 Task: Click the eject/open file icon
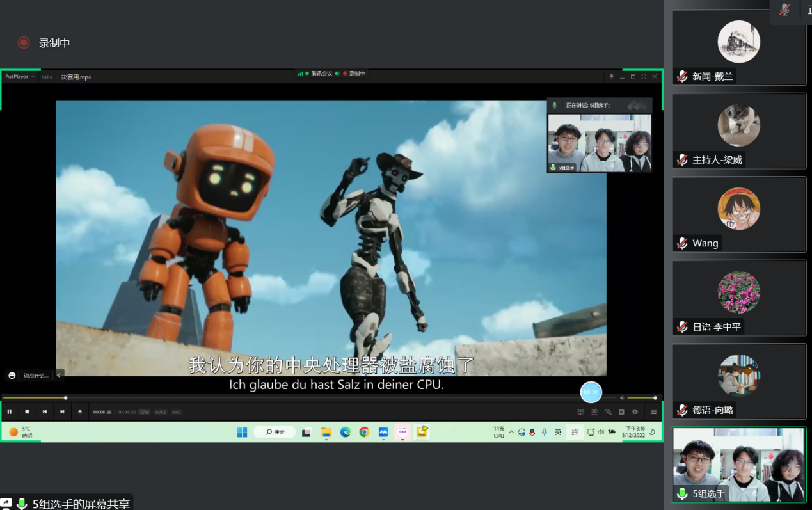tap(80, 411)
